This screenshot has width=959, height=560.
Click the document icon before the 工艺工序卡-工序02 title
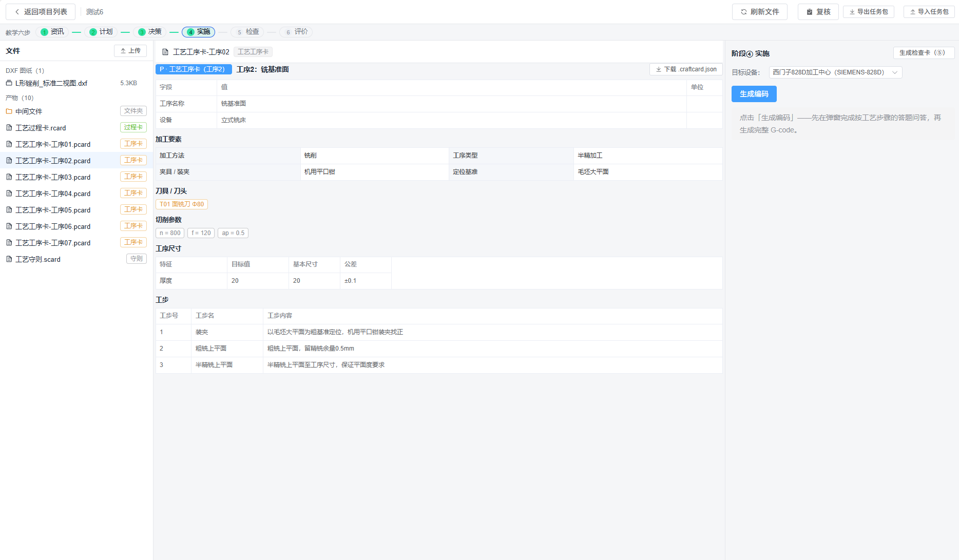point(165,52)
